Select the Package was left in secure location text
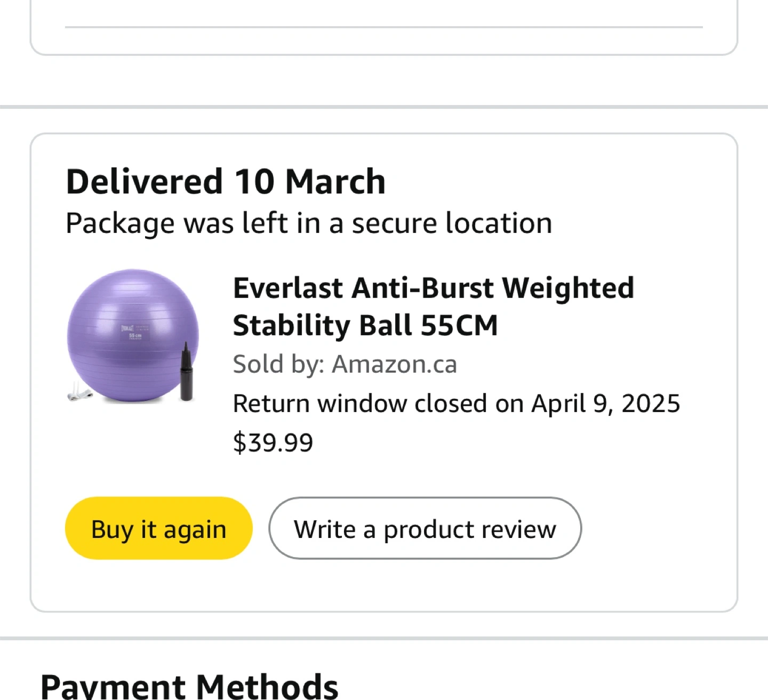The image size is (768, 700). pyautogui.click(x=309, y=223)
